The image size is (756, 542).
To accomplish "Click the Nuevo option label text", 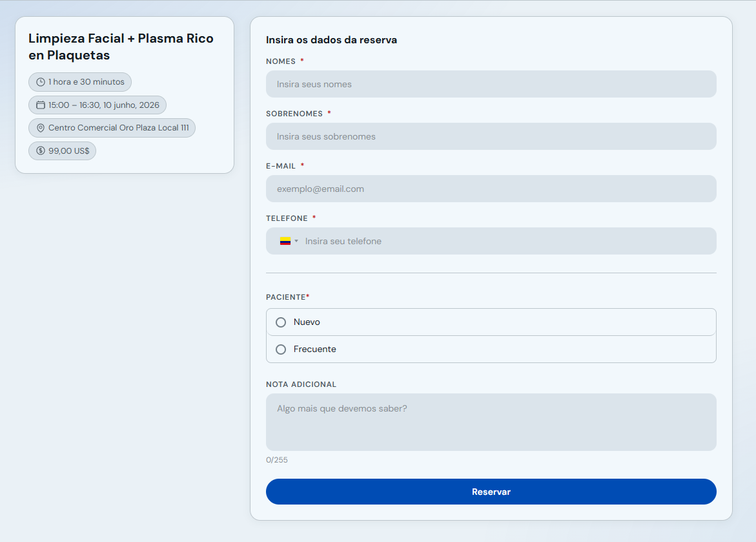I will coord(307,322).
